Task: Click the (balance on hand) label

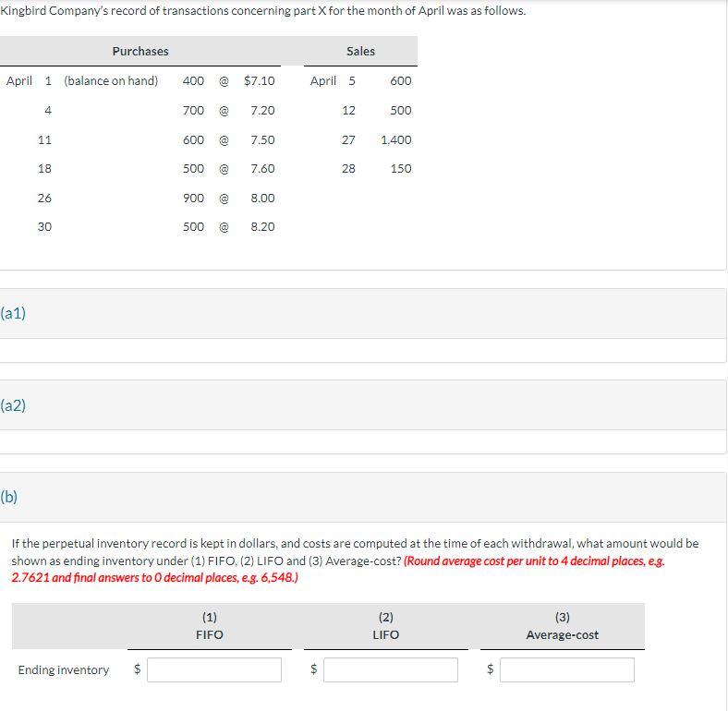Action: (111, 80)
